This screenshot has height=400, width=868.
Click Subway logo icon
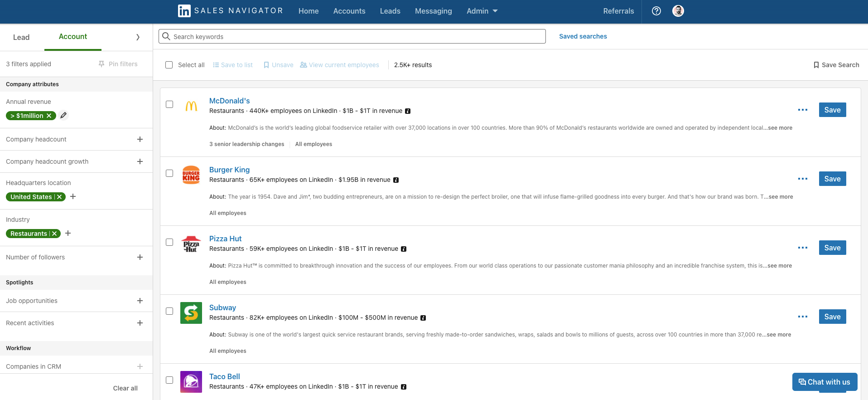[191, 313]
